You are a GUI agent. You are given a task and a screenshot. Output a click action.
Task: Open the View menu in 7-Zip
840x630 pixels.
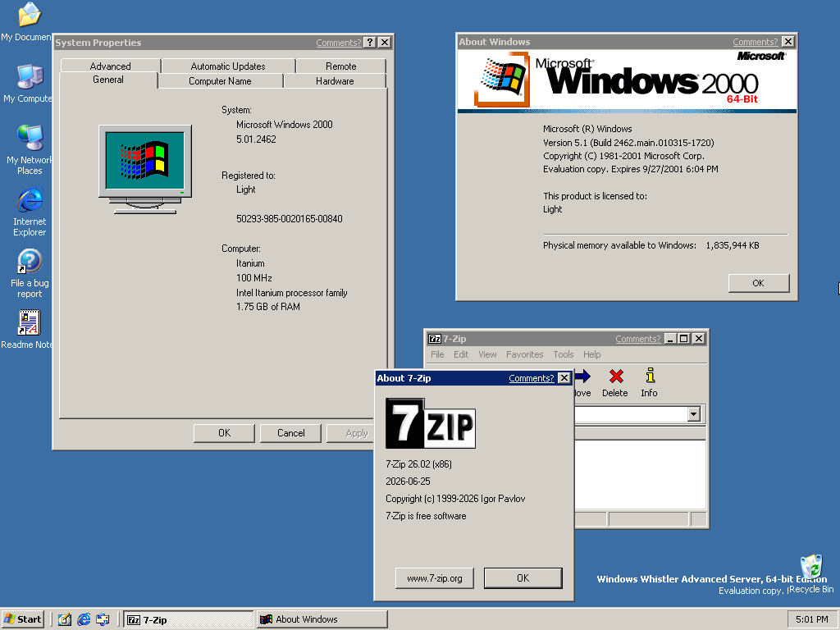tap(487, 354)
